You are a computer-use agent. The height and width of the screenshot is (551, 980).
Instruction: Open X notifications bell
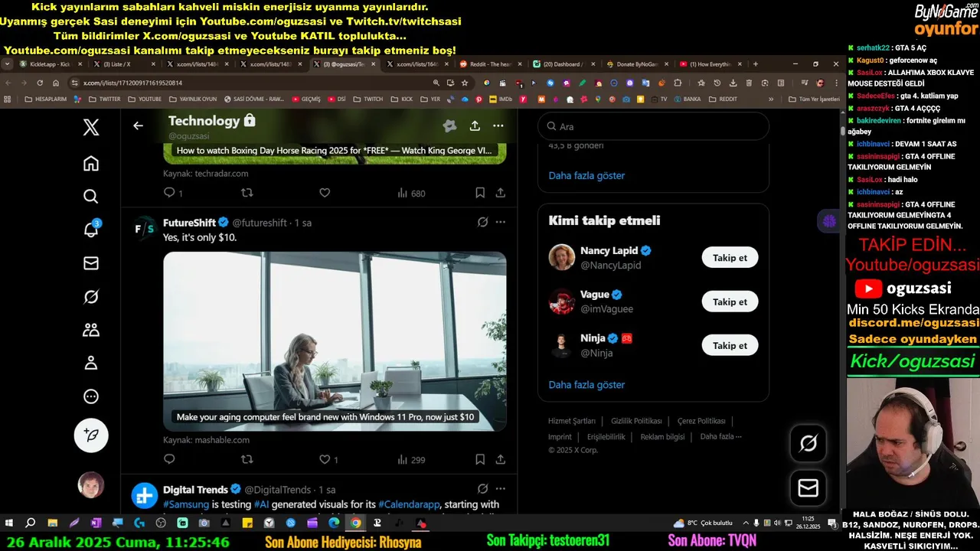click(x=90, y=230)
